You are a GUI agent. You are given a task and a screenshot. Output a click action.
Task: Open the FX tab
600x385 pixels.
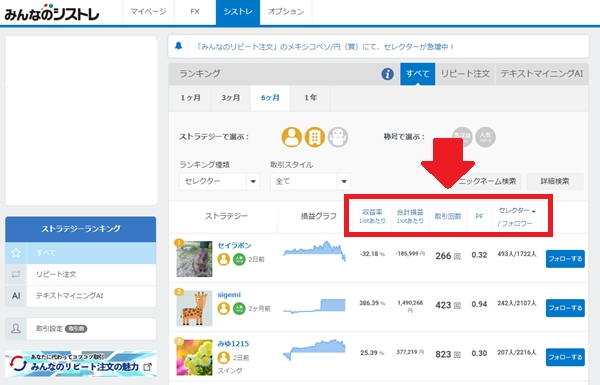195,12
